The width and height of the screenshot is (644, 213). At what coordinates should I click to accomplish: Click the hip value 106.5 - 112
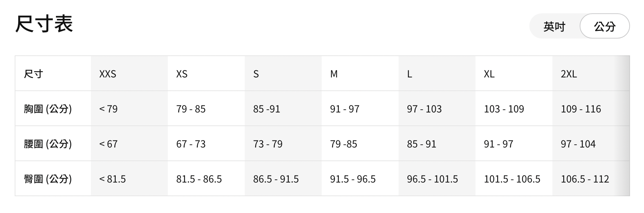click(585, 179)
